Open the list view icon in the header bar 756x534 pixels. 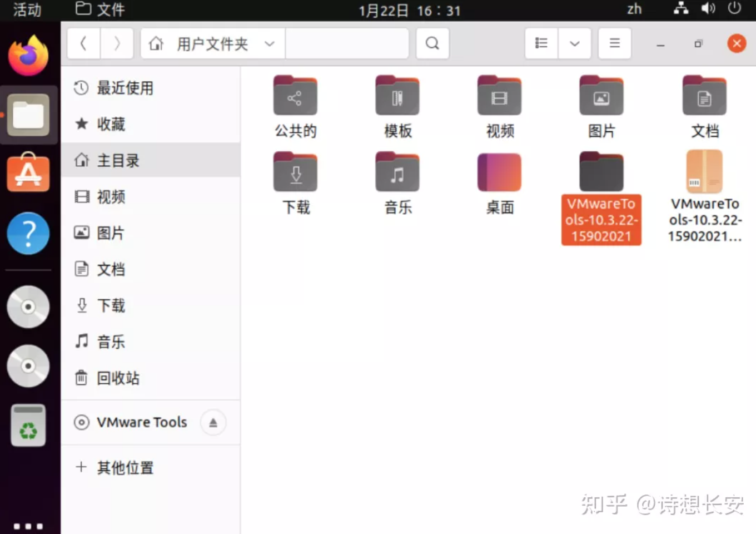click(x=540, y=43)
